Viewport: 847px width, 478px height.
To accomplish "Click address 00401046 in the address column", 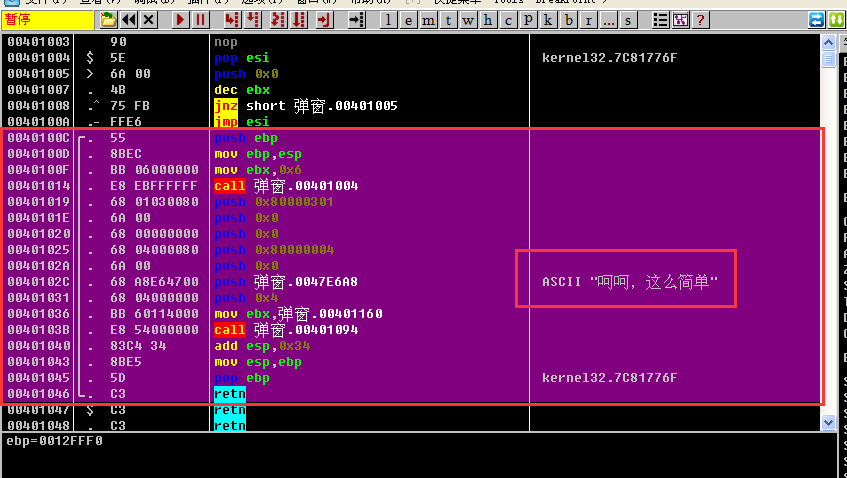I will [38, 394].
